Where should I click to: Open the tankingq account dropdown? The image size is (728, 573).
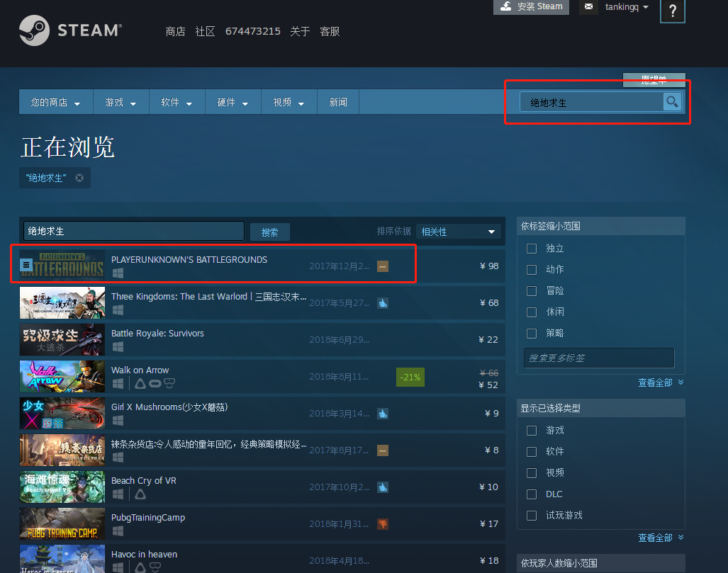click(x=627, y=7)
